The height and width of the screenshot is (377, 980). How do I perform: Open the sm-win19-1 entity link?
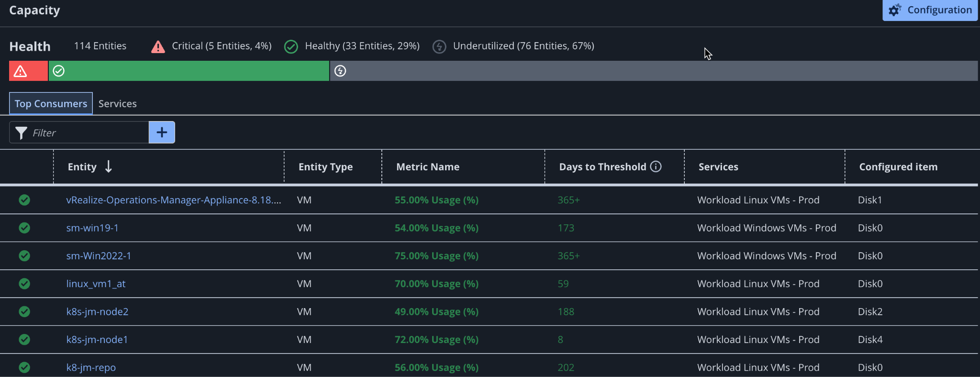92,228
